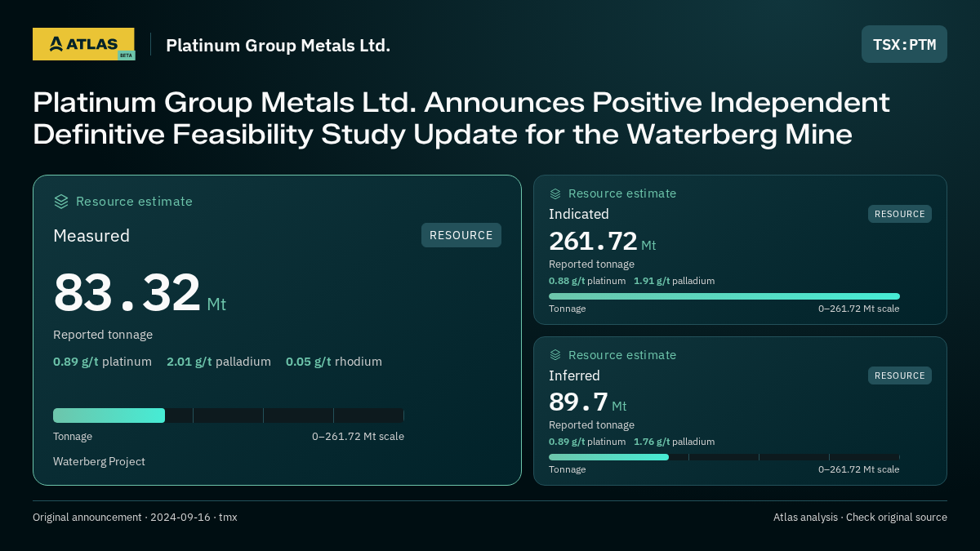The height and width of the screenshot is (551, 980).
Task: Click the layers icon in Measured card
Action: [x=61, y=202]
